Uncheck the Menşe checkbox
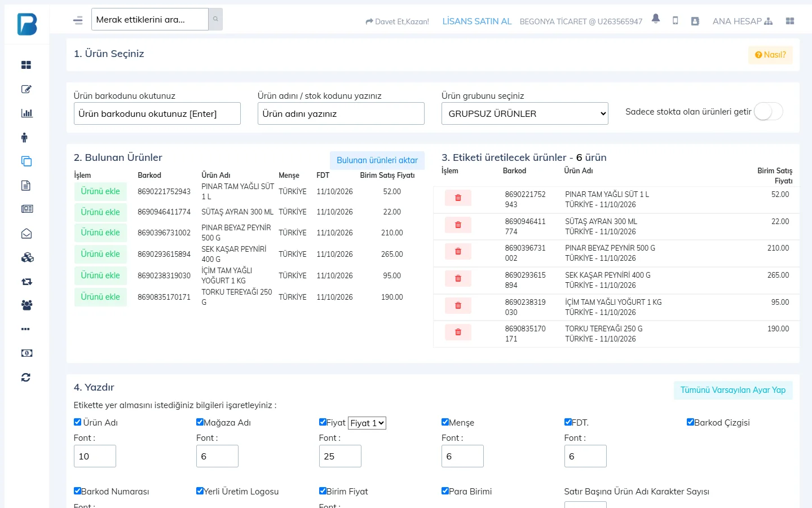 coord(445,422)
